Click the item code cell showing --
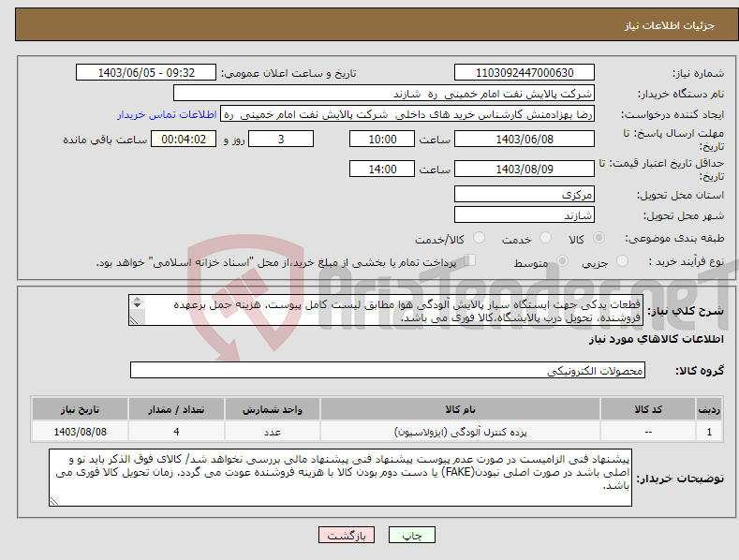Viewport: 739px width, 560px height. click(648, 432)
